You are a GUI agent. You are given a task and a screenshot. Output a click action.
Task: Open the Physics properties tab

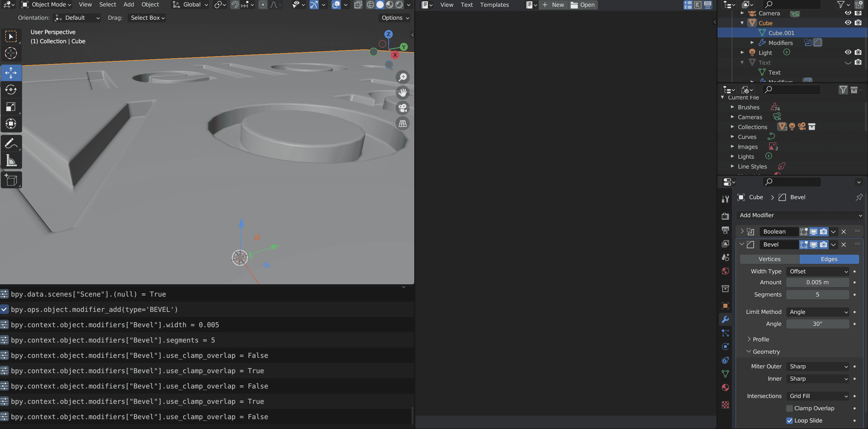(x=725, y=347)
